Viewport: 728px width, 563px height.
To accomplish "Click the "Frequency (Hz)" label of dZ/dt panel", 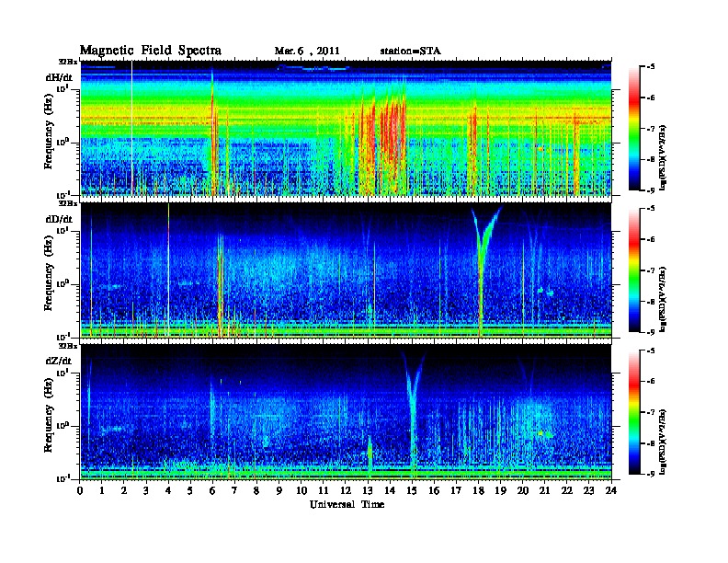I will pos(49,415).
